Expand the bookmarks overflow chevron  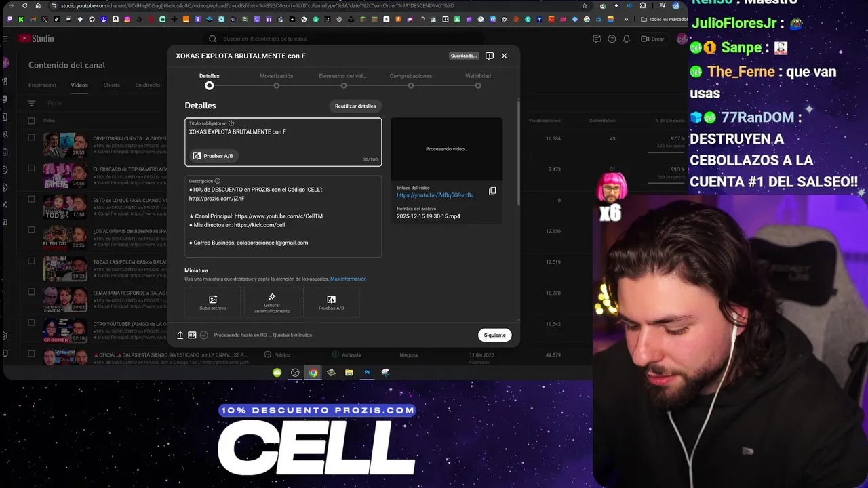coord(626,20)
